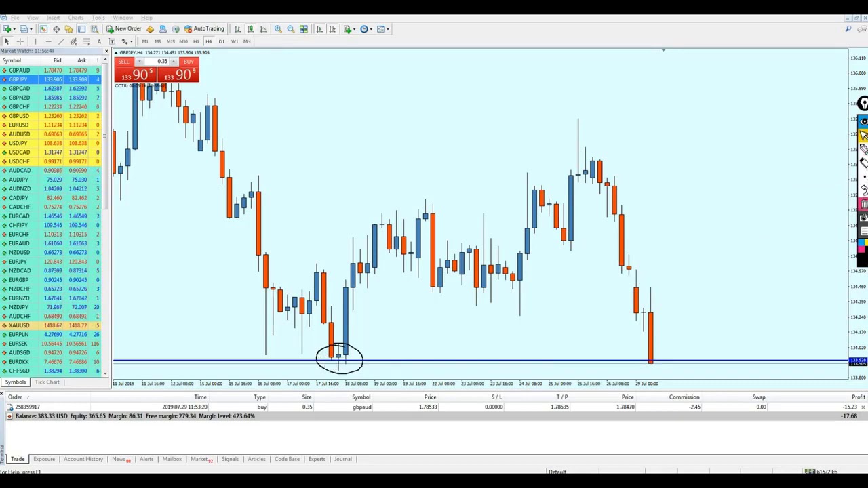Switch to the Tick Chart tab
This screenshot has height=488, width=868.
pyautogui.click(x=47, y=382)
